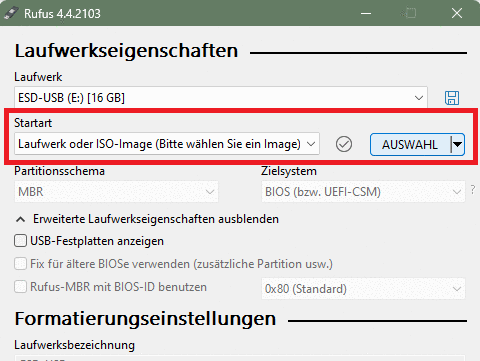Click the Rufus 4.4.2103 title bar text
The width and height of the screenshot is (480, 361).
click(x=62, y=14)
